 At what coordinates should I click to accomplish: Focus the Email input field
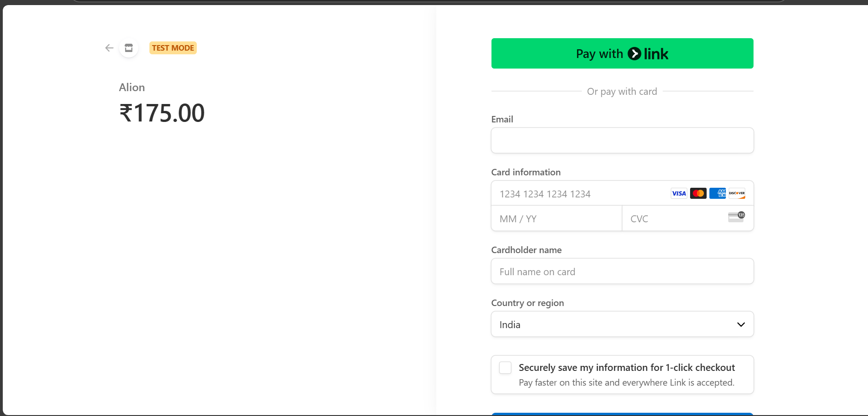pos(622,140)
